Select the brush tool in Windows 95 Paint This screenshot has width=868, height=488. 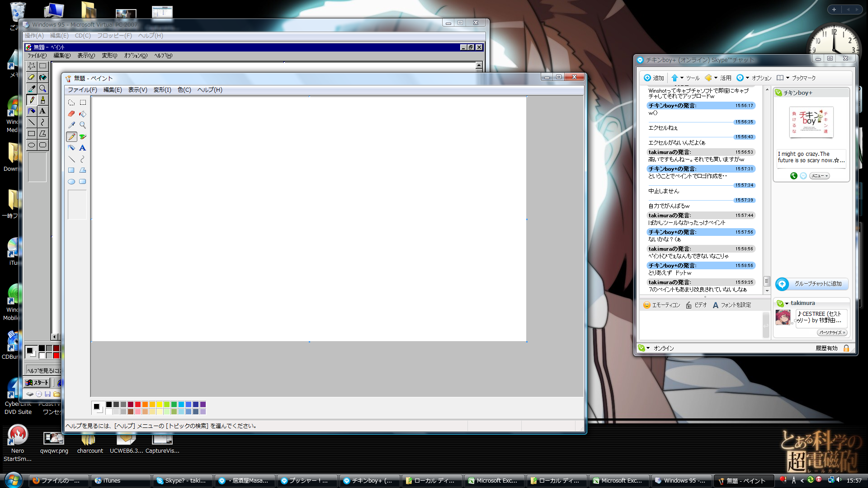(x=42, y=100)
